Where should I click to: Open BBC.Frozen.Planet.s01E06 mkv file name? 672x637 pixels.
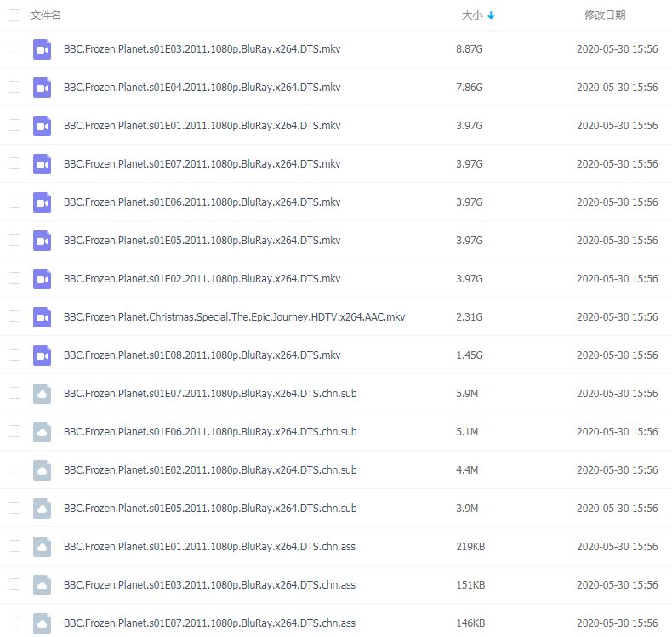[202, 202]
